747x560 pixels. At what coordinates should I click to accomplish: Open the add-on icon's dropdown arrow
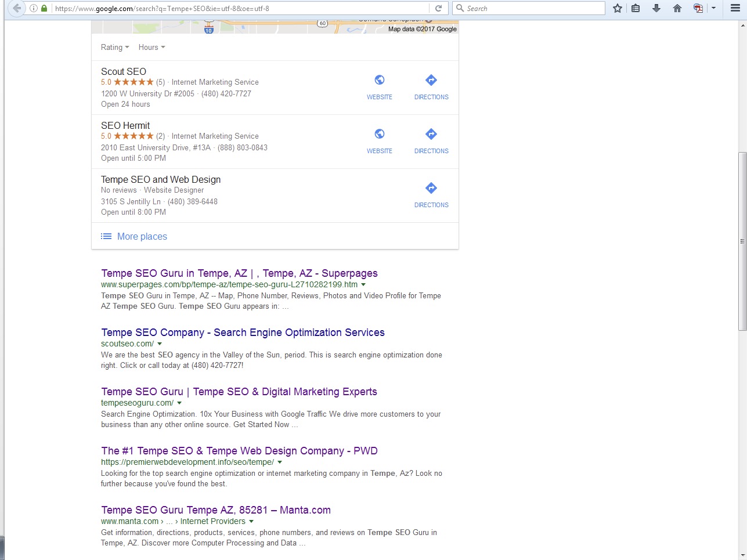[713, 8]
